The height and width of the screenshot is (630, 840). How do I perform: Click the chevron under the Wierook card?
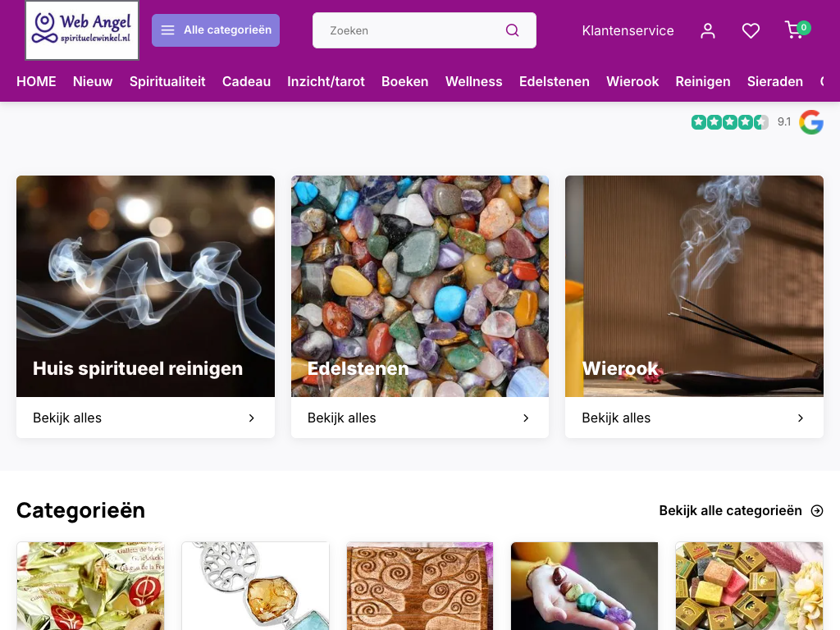[x=801, y=418]
